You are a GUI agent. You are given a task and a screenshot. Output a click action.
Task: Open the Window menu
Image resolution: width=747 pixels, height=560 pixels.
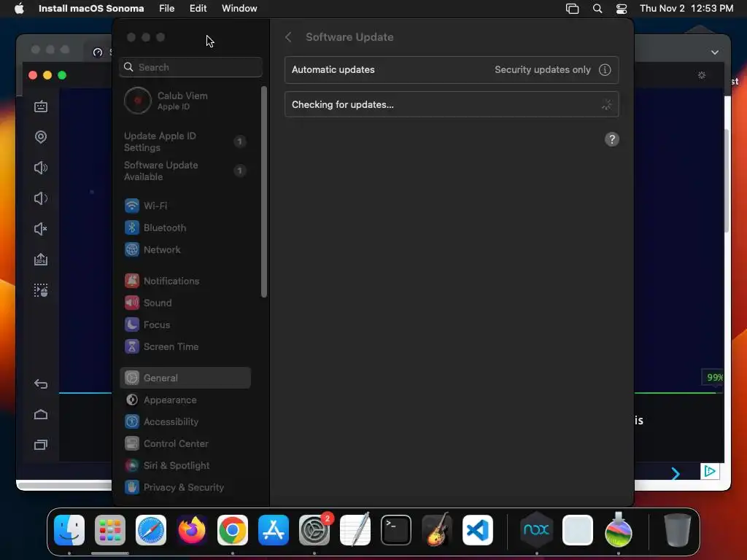[x=239, y=9]
